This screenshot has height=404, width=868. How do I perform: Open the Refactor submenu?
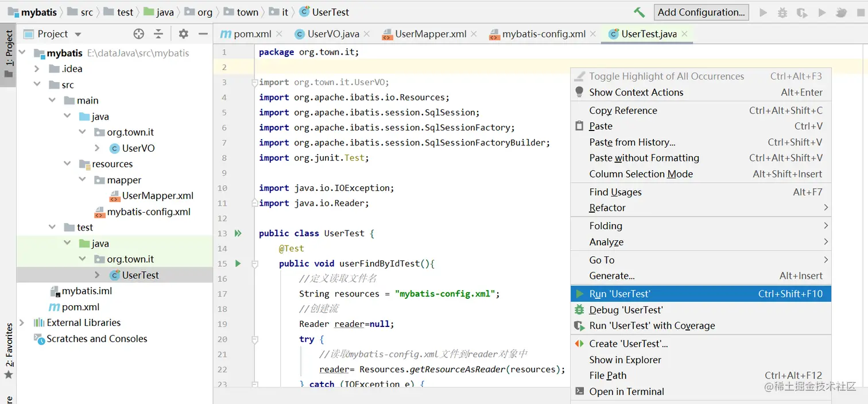point(701,207)
